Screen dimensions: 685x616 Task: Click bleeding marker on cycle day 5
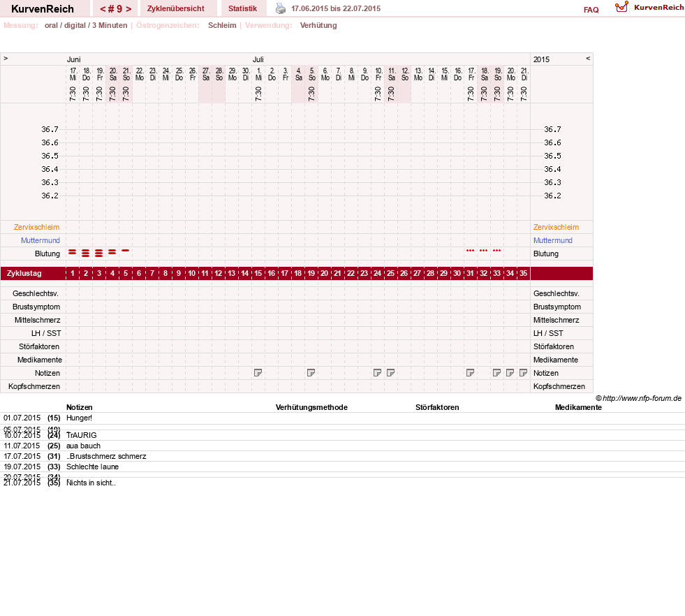click(126, 250)
